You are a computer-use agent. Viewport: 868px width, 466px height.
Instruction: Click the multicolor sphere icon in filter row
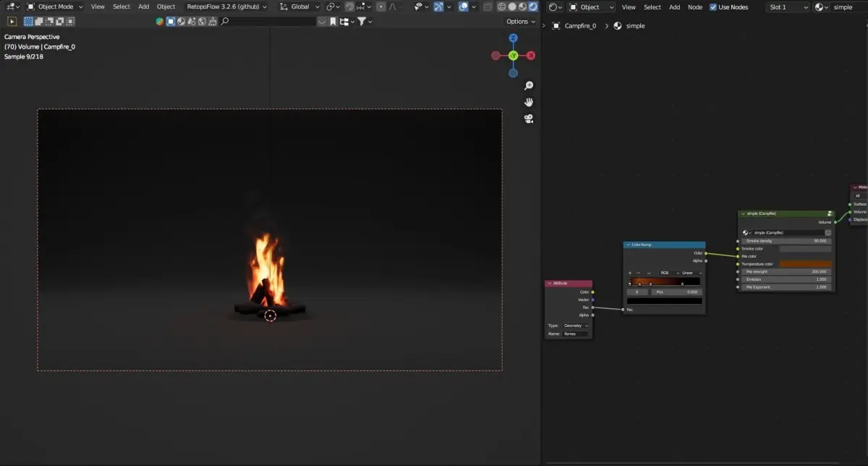(160, 22)
